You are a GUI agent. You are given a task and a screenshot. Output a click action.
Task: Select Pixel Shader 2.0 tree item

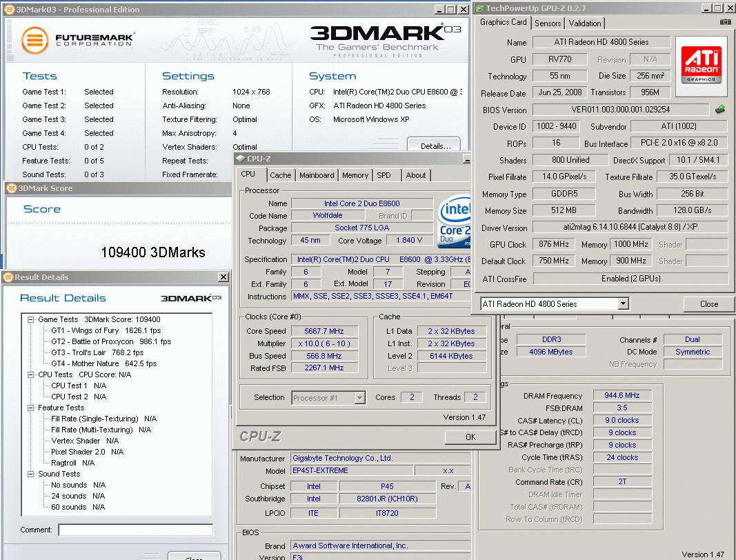[x=88, y=452]
